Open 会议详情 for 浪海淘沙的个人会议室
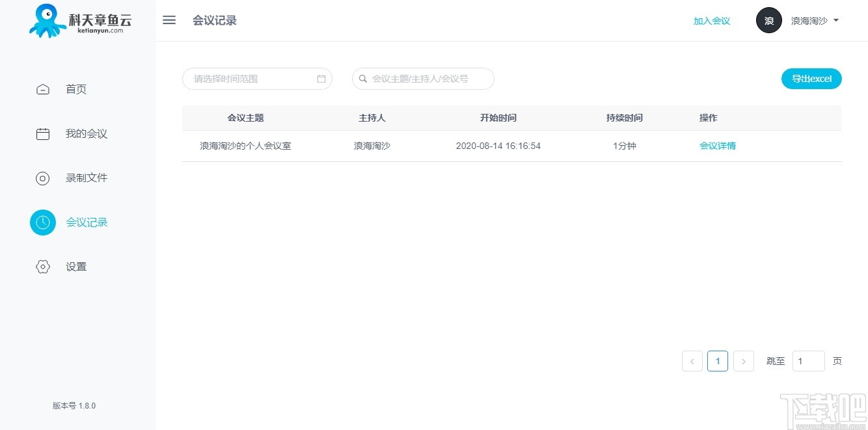The image size is (868, 430). (718, 145)
